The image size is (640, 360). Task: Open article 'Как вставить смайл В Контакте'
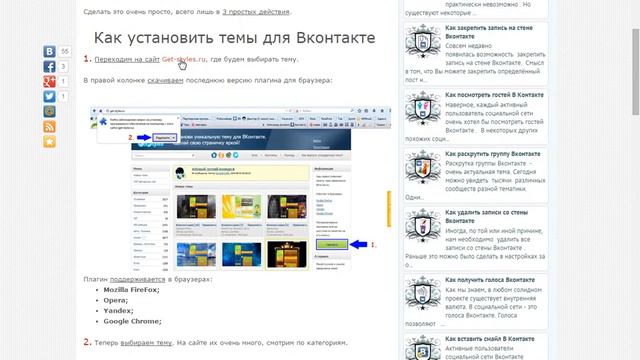(x=490, y=339)
